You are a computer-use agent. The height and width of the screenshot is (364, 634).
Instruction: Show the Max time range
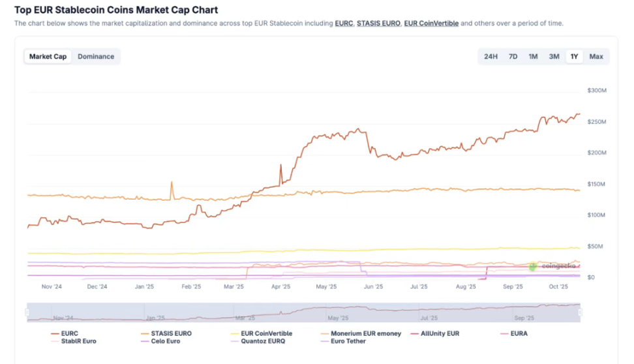[596, 57]
